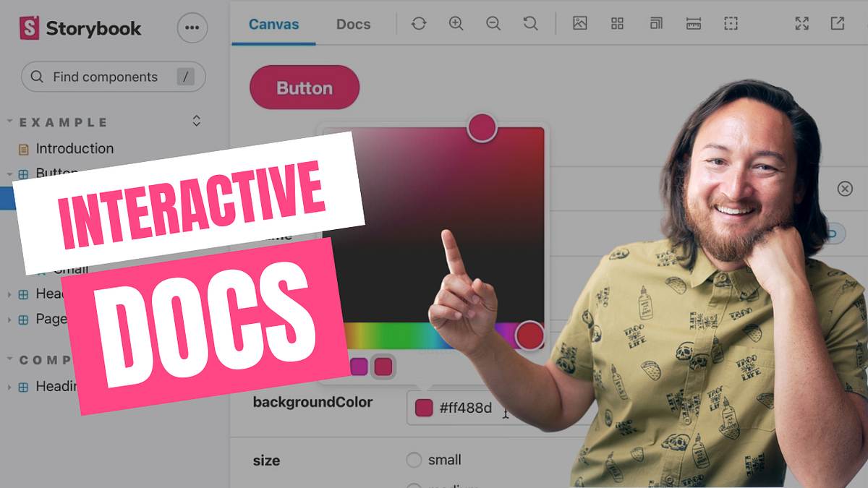Viewport: 868px width, 488px height.
Task: Click the zoom out icon
Action: click(493, 23)
